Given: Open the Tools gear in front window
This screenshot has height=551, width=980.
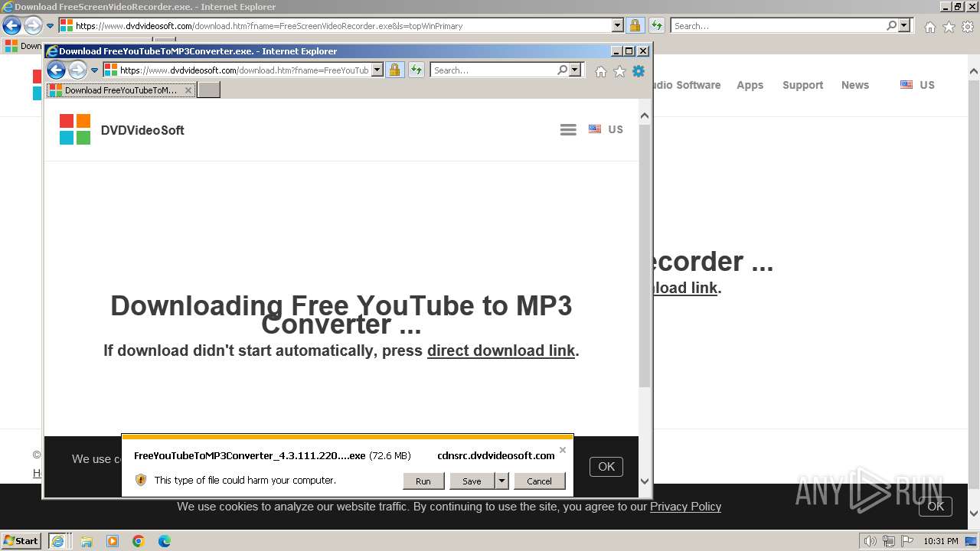Looking at the screenshot, I should (639, 71).
